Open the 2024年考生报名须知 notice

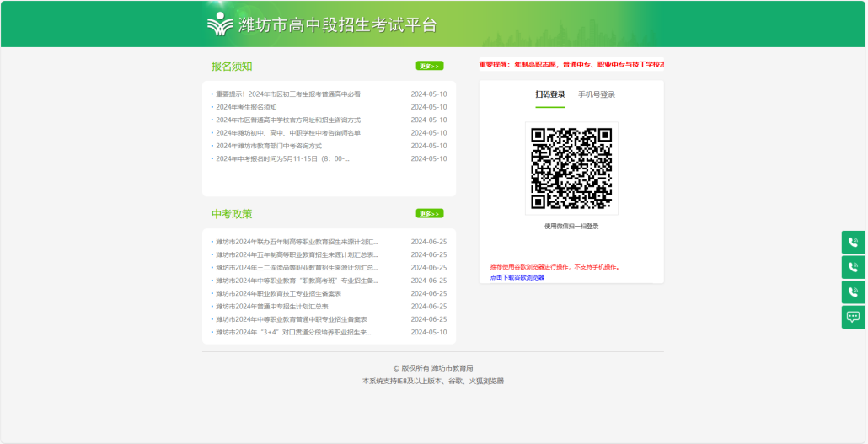point(246,107)
